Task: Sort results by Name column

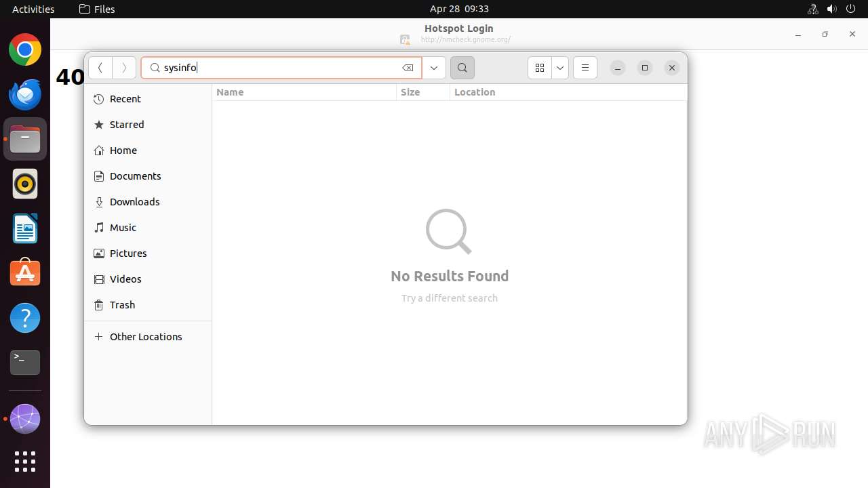Action: pos(304,92)
